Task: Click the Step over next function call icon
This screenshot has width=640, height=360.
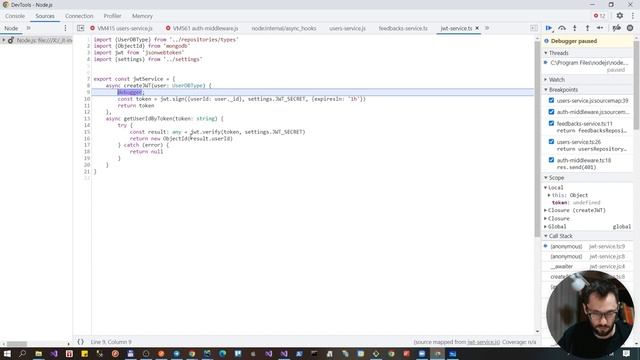Action: point(562,28)
